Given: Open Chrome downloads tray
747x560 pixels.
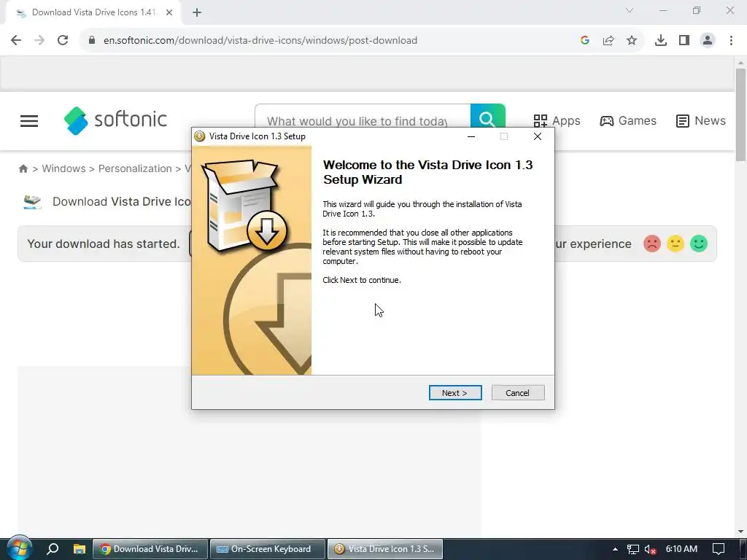Looking at the screenshot, I should (661, 41).
